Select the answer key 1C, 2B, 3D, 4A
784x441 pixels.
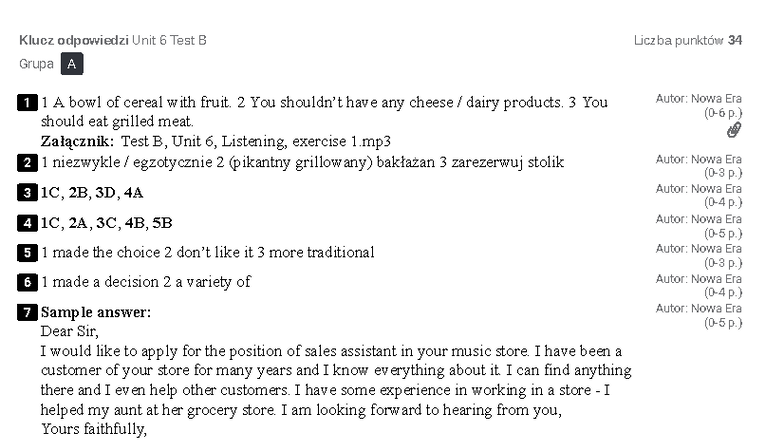92,193
